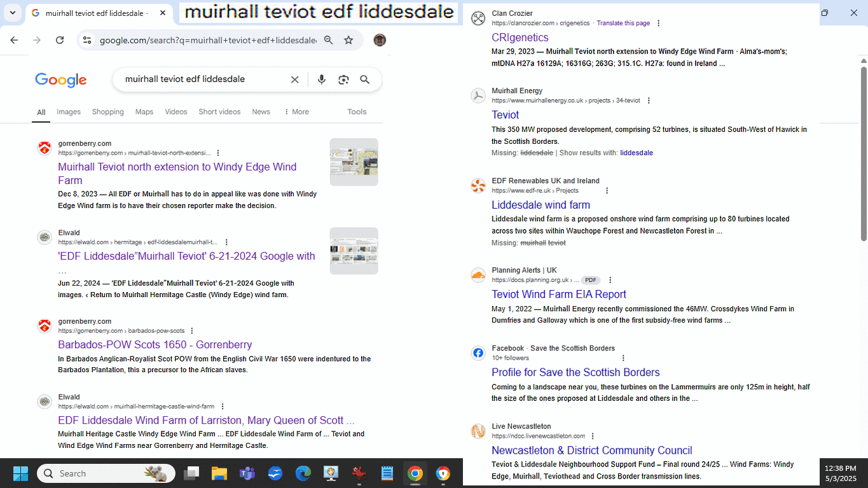Open the Google logo home link
The width and height of the screenshot is (868, 488).
click(x=61, y=80)
